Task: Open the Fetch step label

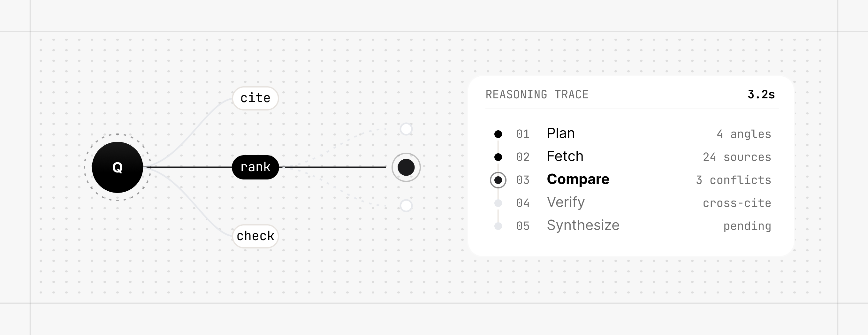Action: (565, 156)
